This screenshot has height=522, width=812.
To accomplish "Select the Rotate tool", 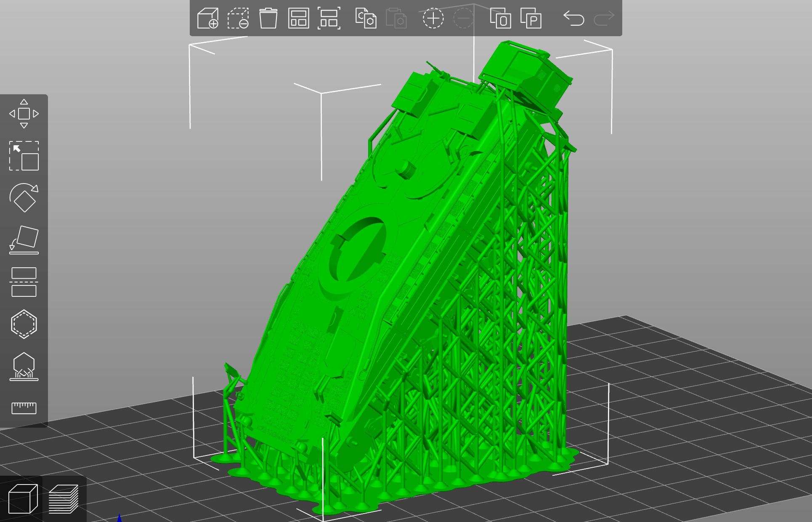I will pyautogui.click(x=24, y=198).
